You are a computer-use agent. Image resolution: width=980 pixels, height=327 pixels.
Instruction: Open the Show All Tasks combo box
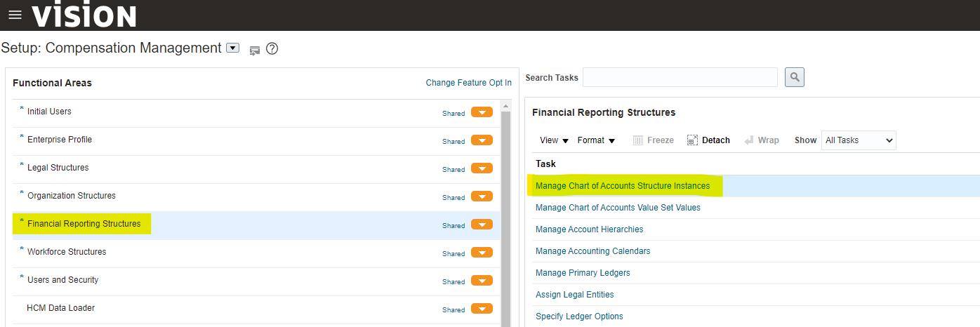click(x=859, y=140)
